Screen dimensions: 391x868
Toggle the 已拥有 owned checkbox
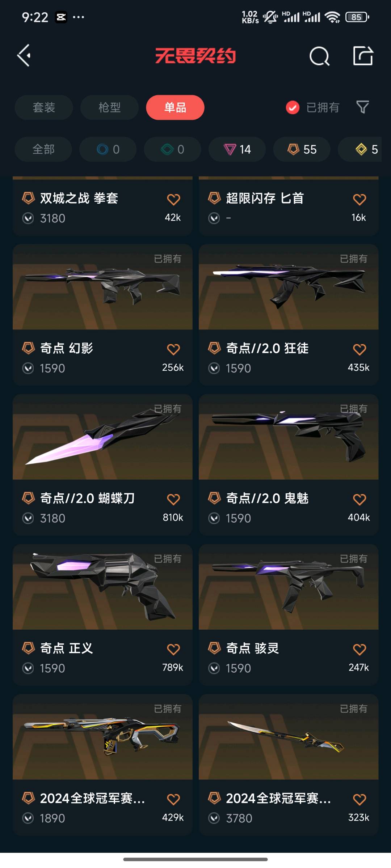(293, 107)
